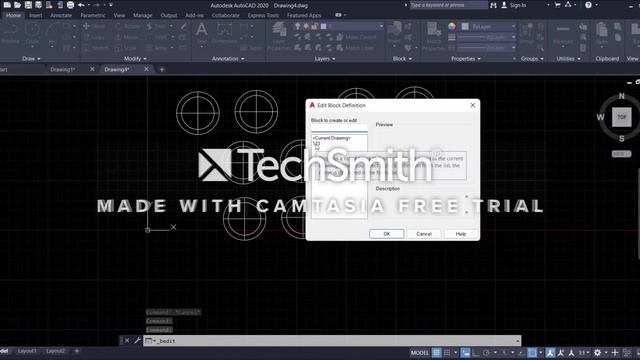Click the customize wrench icon beside command line
Viewport: 640px width, 360px height.
[x=137, y=340]
